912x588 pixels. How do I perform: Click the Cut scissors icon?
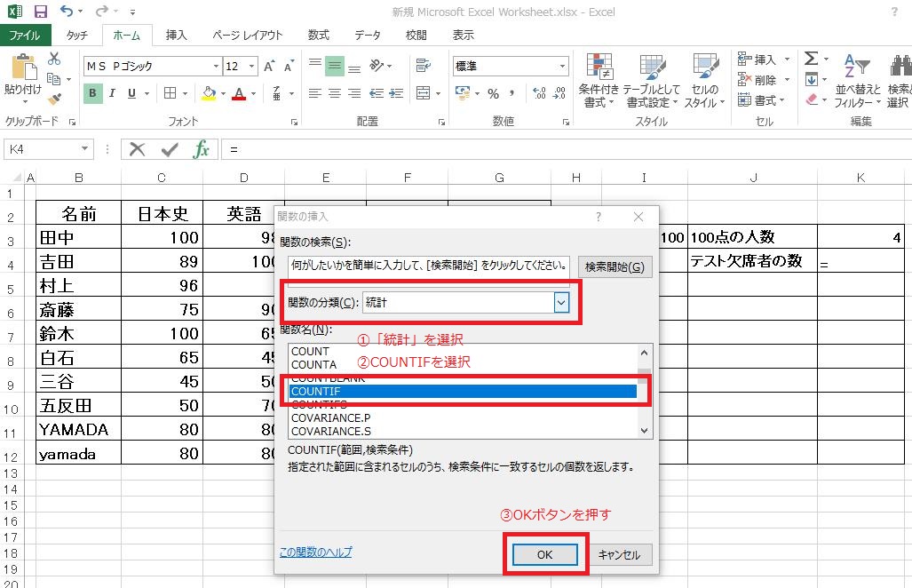coord(54,60)
